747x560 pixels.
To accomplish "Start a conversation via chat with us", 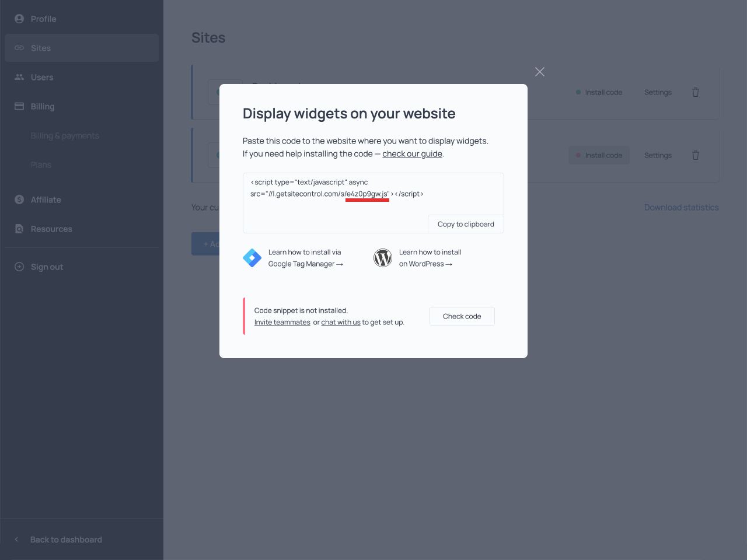I will tap(341, 322).
